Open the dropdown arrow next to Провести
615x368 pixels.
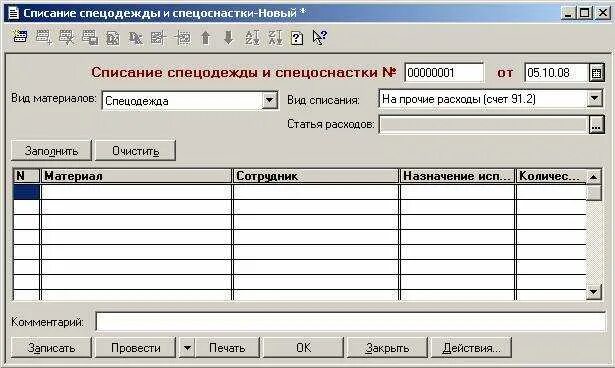pos(187,348)
